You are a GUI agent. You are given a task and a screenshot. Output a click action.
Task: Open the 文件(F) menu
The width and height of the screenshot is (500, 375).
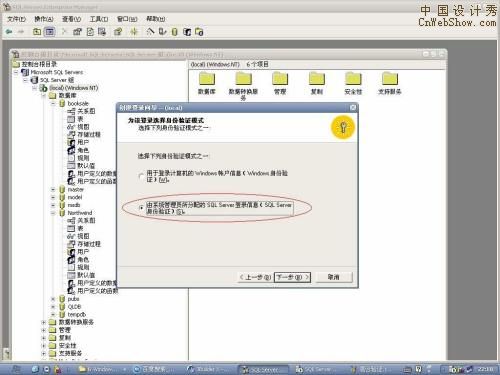pos(16,19)
